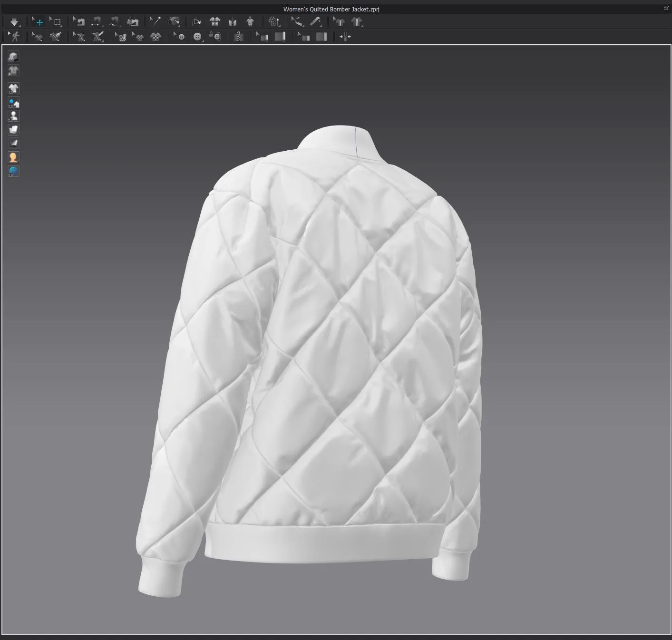Select the 3D Pen garment tool
Screen dimensions: 672x640
coord(56,37)
